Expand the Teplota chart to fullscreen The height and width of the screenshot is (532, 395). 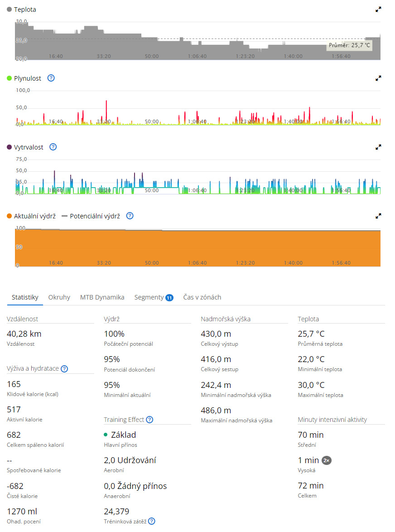tap(378, 9)
